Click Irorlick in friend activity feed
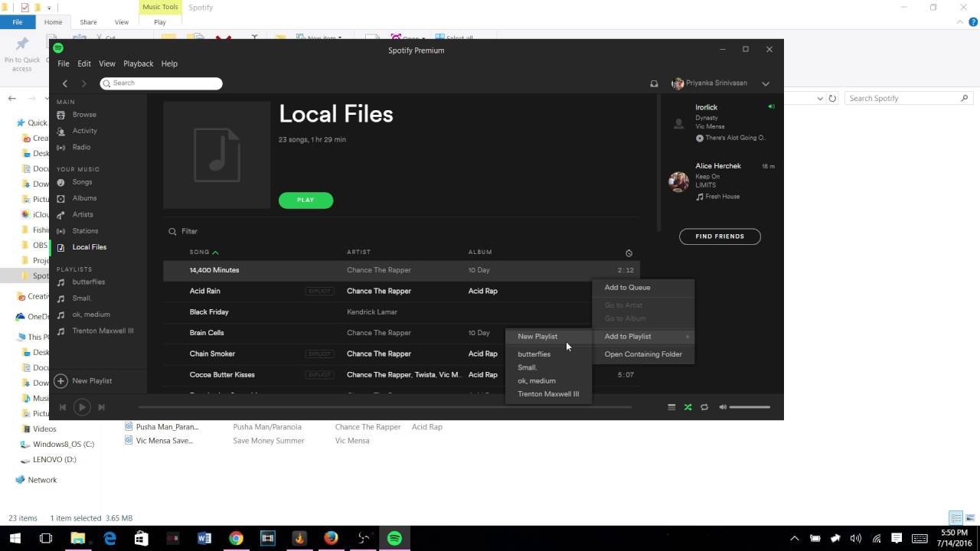 (706, 107)
